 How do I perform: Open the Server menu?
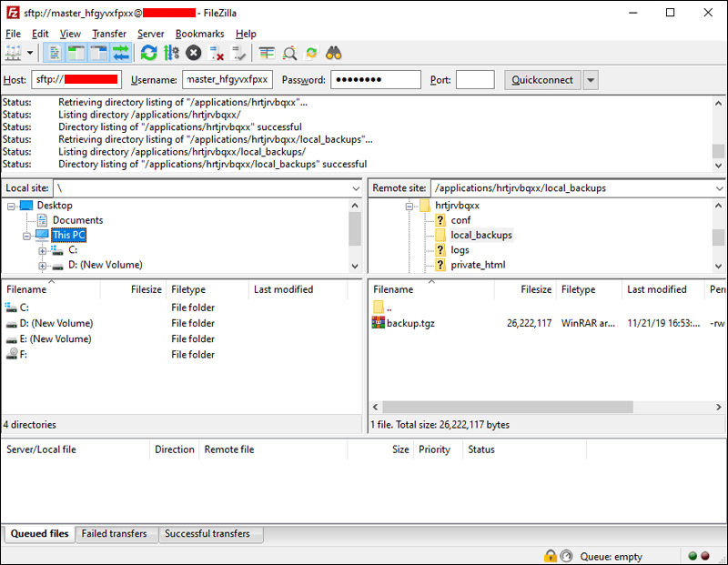[150, 34]
